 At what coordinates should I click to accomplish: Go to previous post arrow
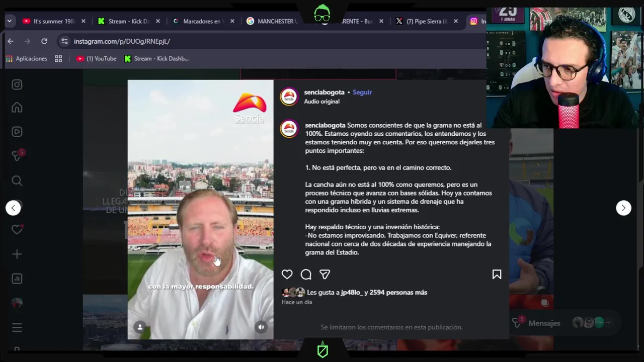coord(14,208)
